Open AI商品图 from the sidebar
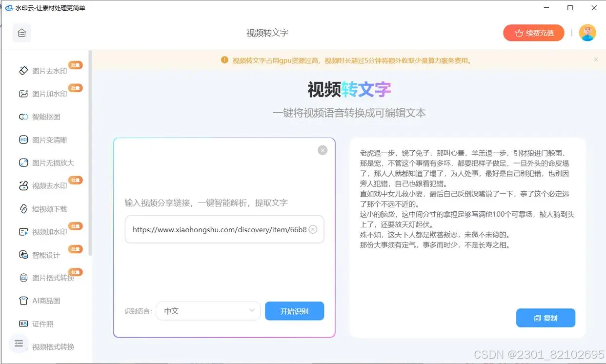606x364 pixels. coord(46,301)
